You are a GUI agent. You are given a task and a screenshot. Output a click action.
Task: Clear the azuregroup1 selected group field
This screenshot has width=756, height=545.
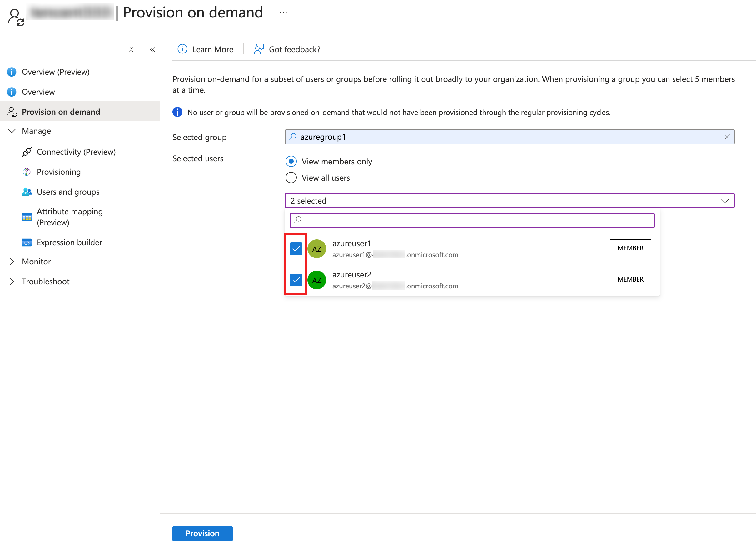pyautogui.click(x=727, y=137)
